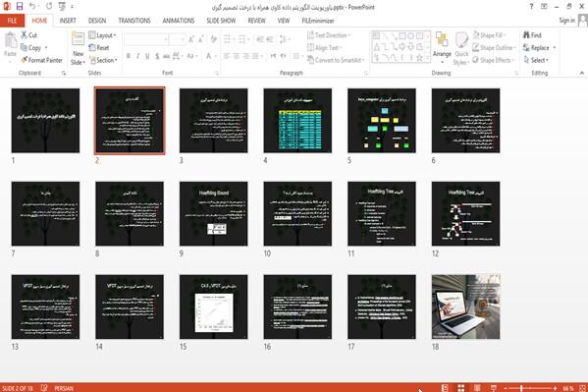The width and height of the screenshot is (588, 392).
Task: Switch to Reading View in status bar
Action: [x=477, y=388]
